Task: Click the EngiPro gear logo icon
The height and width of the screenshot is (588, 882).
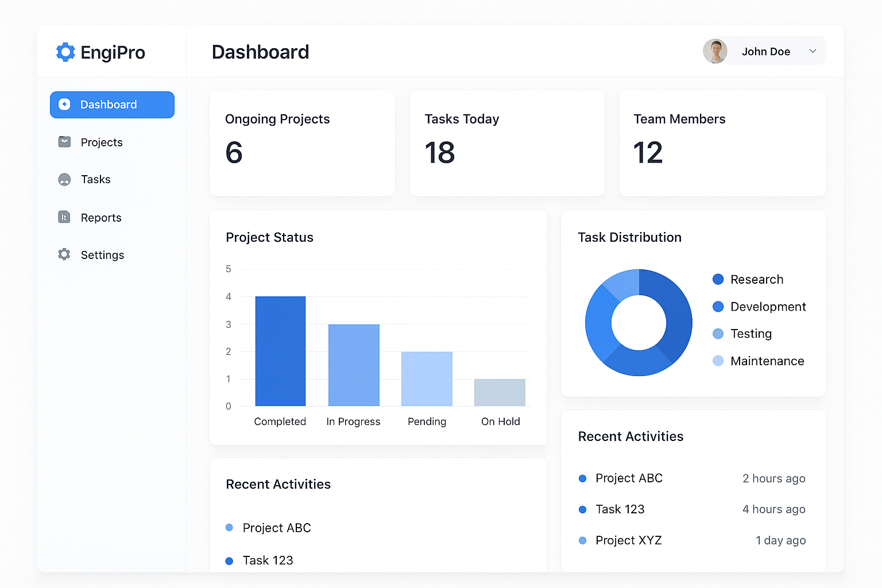Action: tap(65, 52)
